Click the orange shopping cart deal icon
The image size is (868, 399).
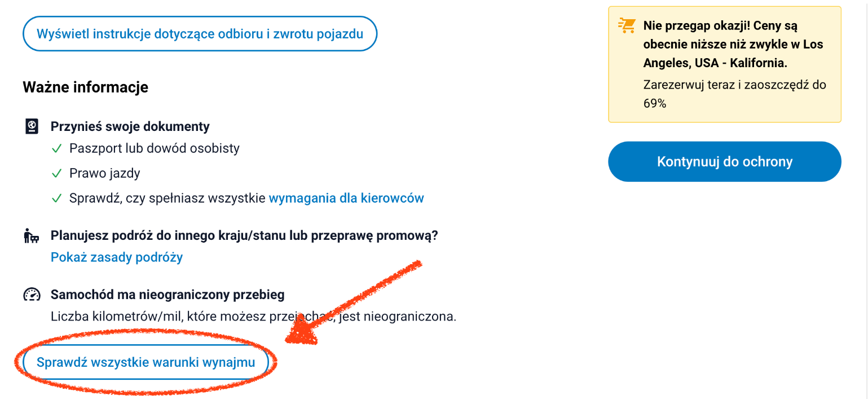[x=627, y=26]
